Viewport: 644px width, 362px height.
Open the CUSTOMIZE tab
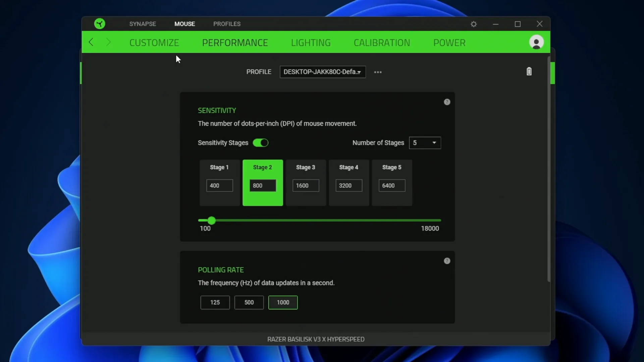(154, 43)
